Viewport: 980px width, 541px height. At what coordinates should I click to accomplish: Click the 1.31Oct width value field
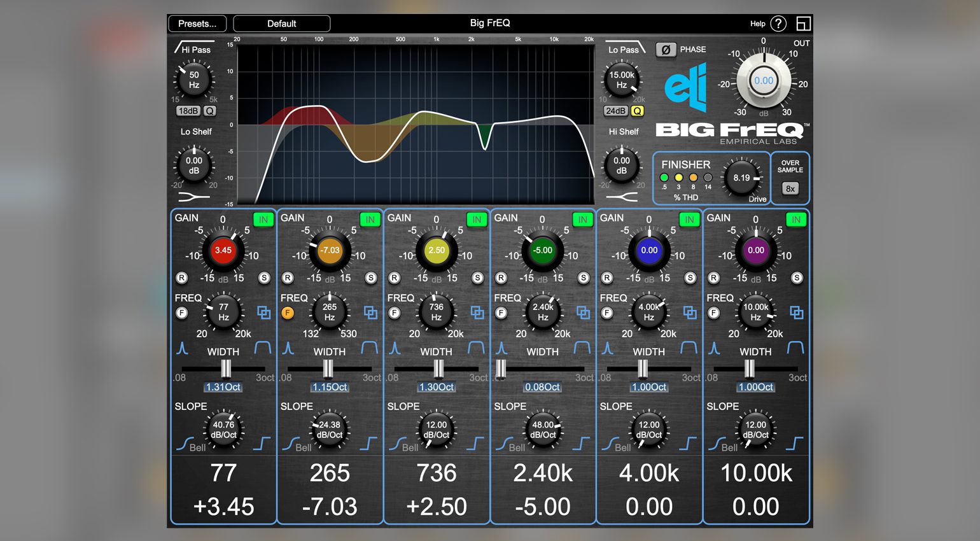pos(223,387)
